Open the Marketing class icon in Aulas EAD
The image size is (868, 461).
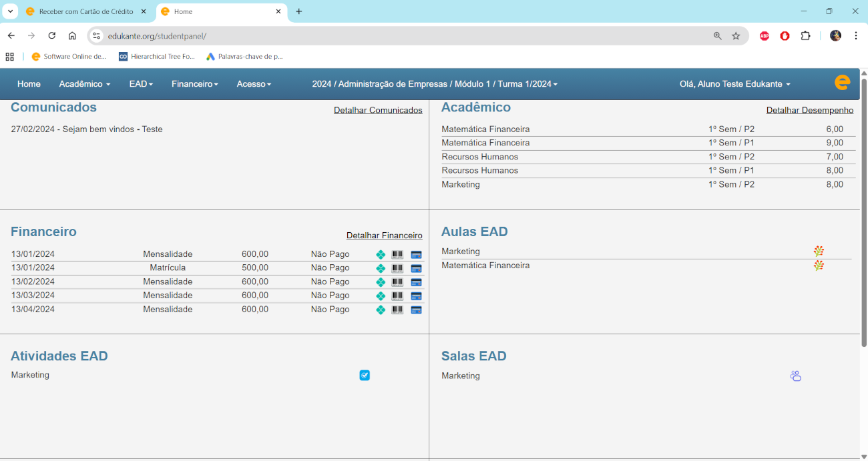pyautogui.click(x=819, y=252)
